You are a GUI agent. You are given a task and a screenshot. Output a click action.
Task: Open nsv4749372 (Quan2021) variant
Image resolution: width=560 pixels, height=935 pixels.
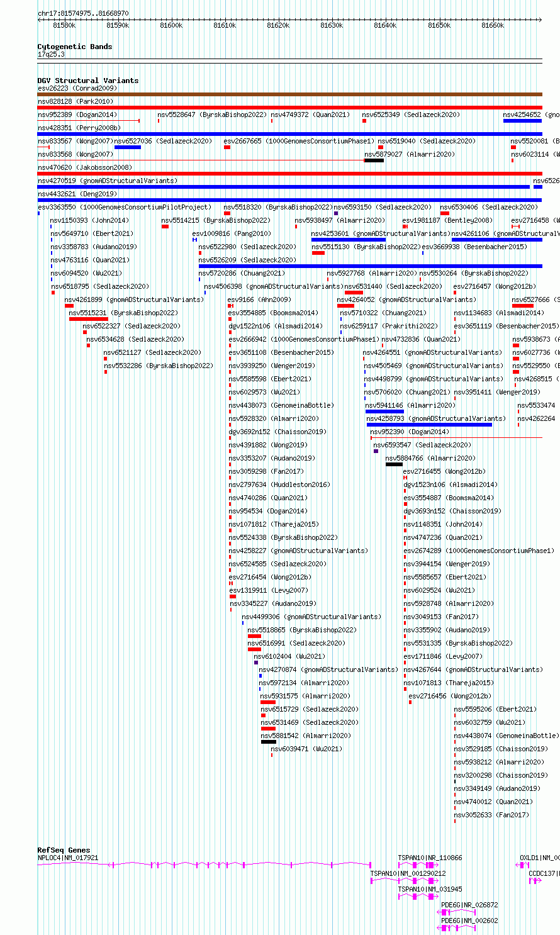[x=310, y=115]
